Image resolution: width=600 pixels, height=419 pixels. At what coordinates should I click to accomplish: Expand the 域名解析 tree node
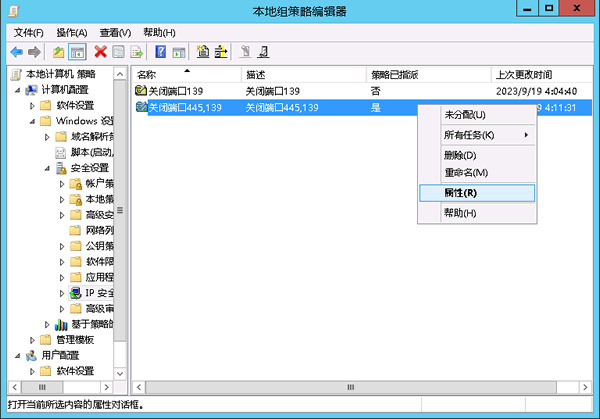click(x=47, y=137)
